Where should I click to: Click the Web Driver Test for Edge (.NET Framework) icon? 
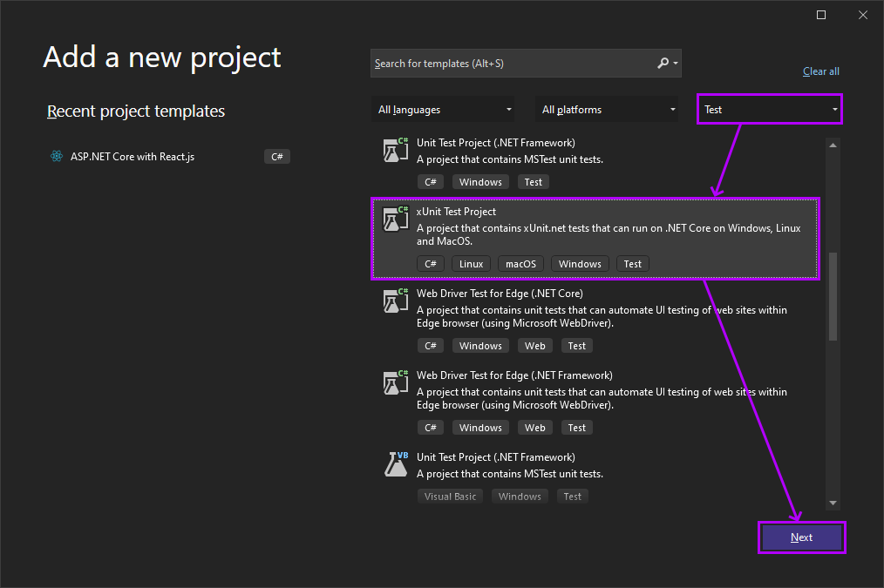396,382
